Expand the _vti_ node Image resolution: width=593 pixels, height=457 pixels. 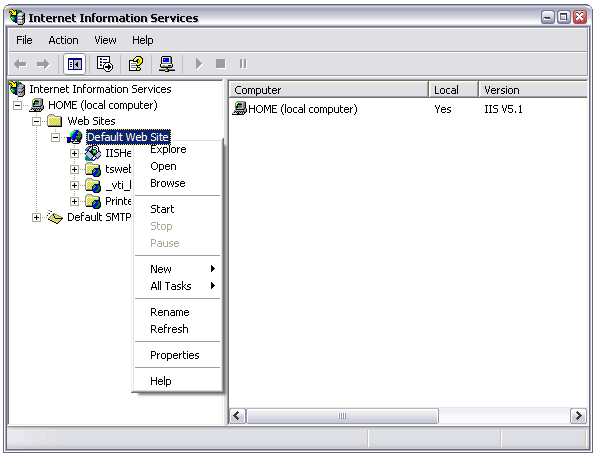point(74,185)
